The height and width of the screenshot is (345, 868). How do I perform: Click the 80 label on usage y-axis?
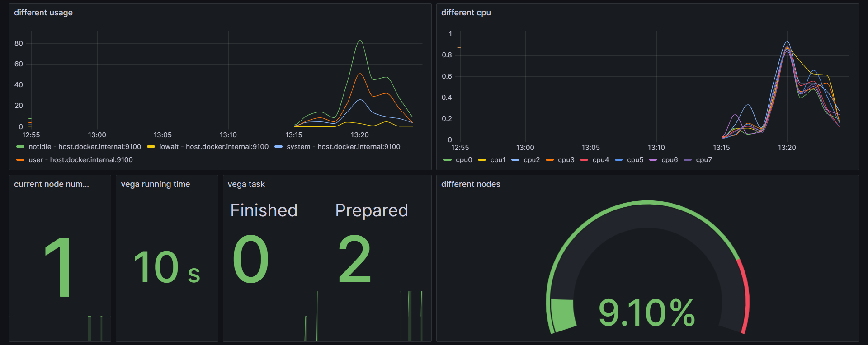coord(19,43)
